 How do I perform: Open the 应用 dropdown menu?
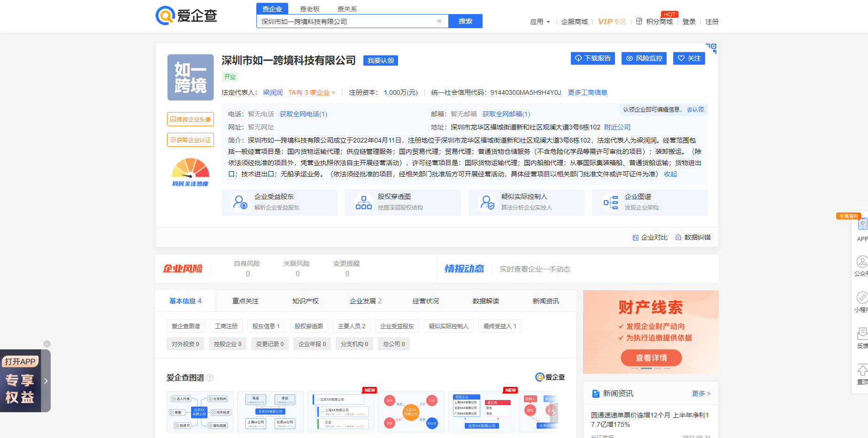(540, 22)
